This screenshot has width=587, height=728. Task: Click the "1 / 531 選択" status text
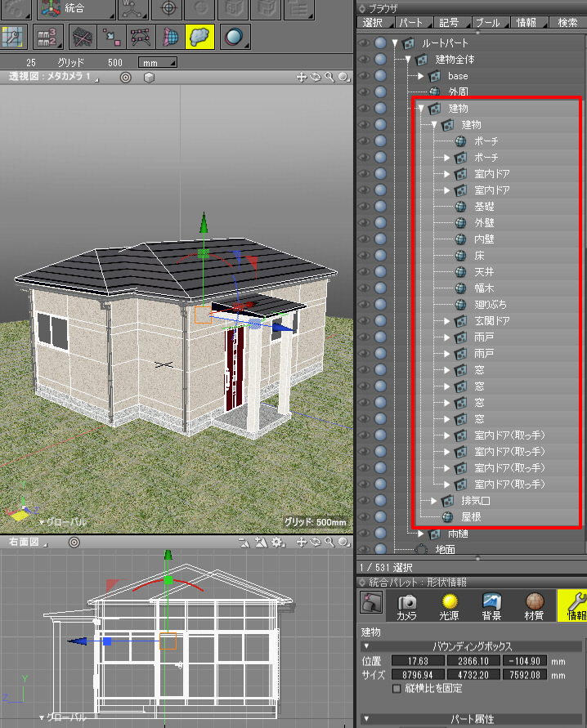click(386, 567)
